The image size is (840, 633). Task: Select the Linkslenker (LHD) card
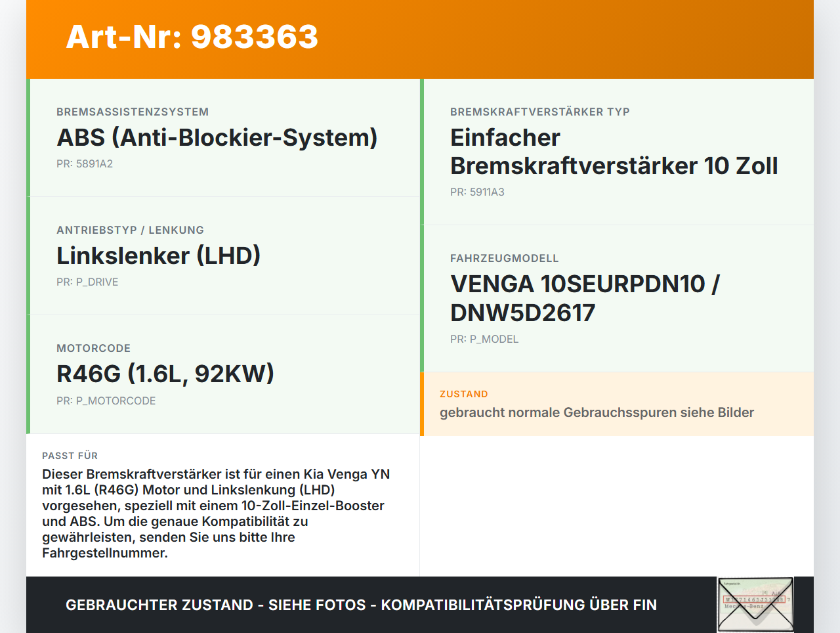point(159,255)
